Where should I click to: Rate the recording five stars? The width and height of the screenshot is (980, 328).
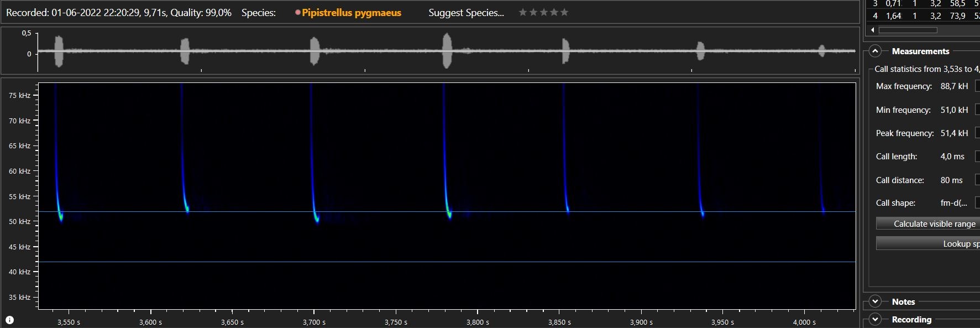tap(564, 12)
